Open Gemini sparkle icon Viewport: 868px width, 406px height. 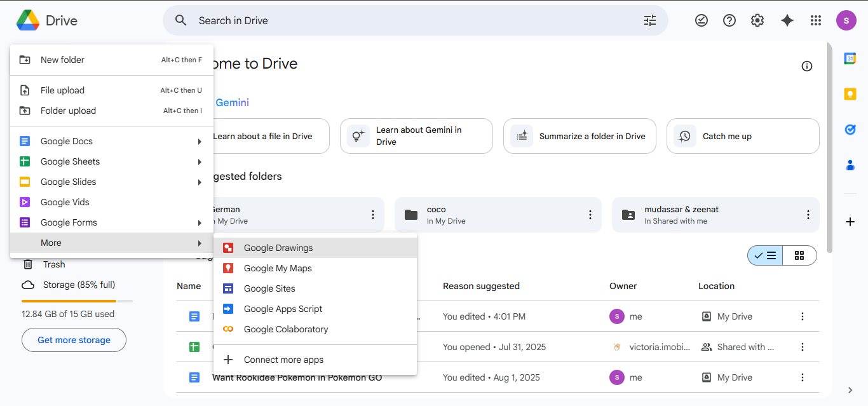point(787,20)
